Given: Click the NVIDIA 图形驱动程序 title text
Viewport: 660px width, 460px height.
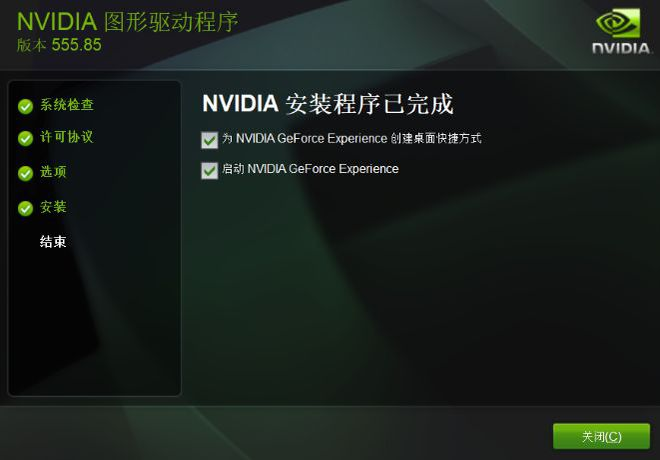Looking at the screenshot, I should [x=128, y=22].
